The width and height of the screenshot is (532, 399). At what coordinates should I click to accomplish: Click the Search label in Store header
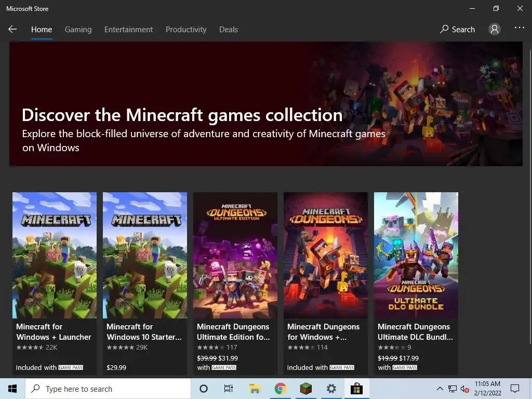pos(463,30)
